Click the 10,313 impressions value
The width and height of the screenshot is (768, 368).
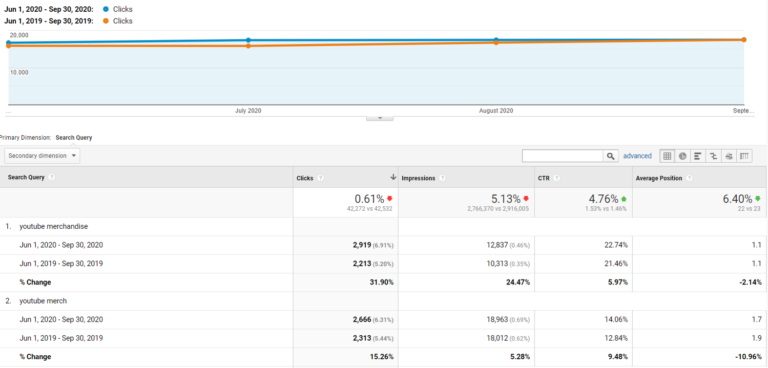497,264
